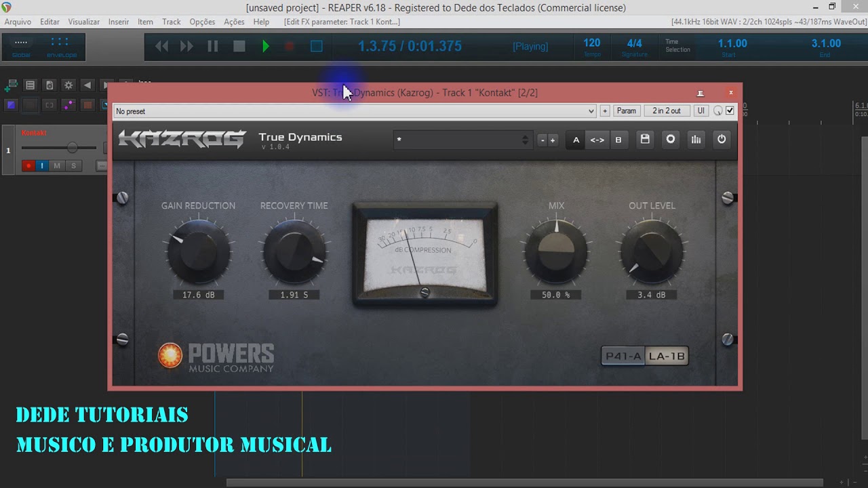
Task: Click the wet/dry mix mini knob in FX header
Action: point(717,111)
